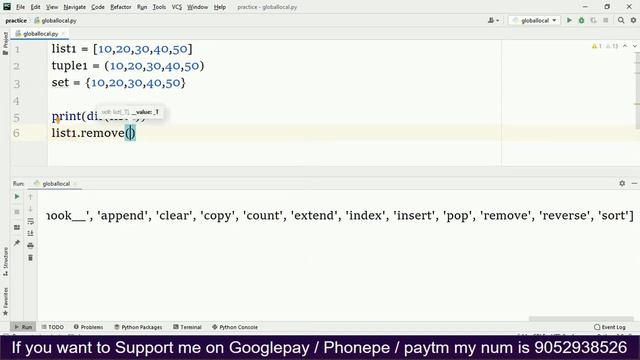Open the VCS menu
Image resolution: width=640 pixels, height=360 pixels.
(x=177, y=7)
